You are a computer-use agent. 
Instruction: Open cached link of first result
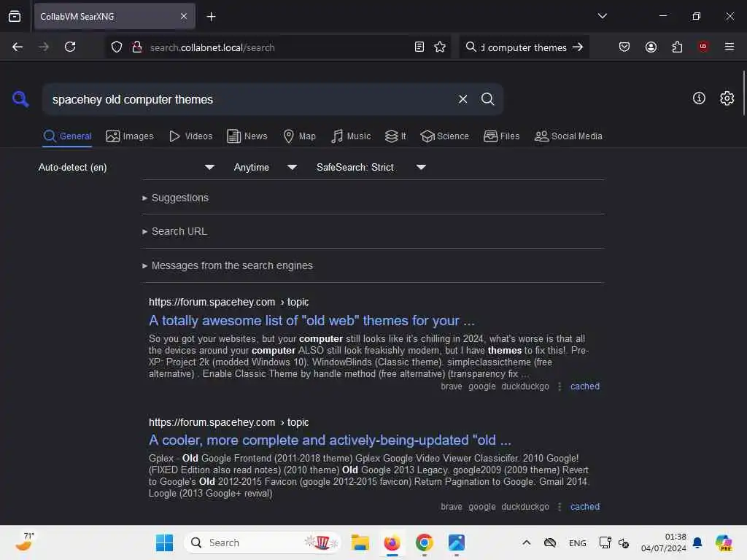click(x=584, y=386)
